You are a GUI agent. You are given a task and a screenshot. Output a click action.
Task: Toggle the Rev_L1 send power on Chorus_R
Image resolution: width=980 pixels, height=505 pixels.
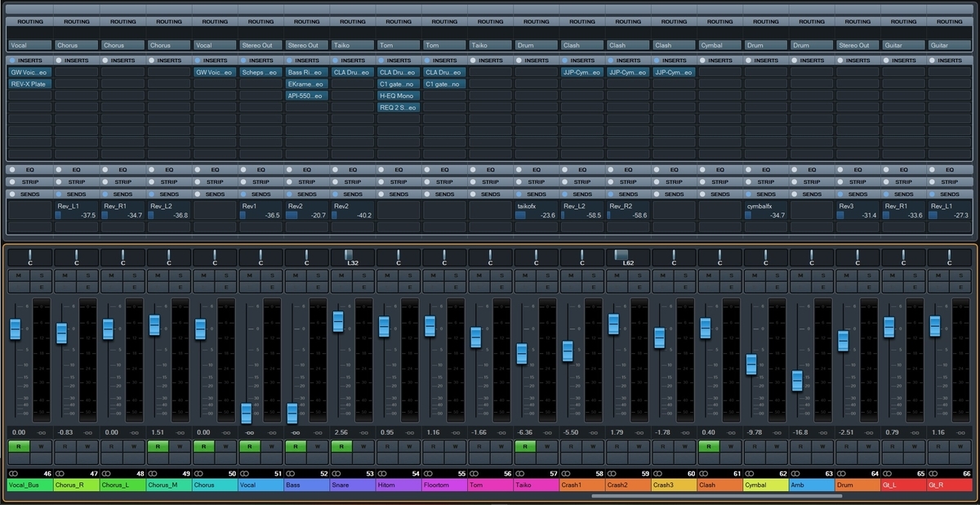pos(59,215)
